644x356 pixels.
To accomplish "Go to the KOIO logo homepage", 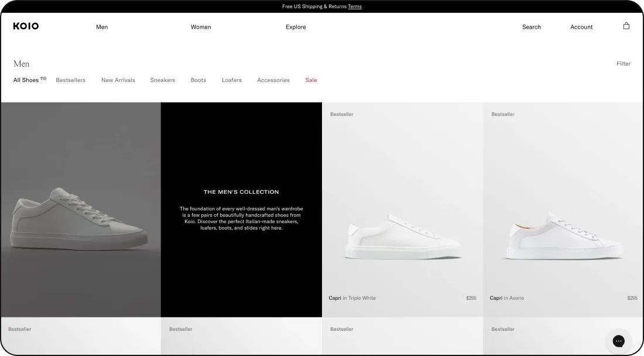I will pyautogui.click(x=26, y=26).
